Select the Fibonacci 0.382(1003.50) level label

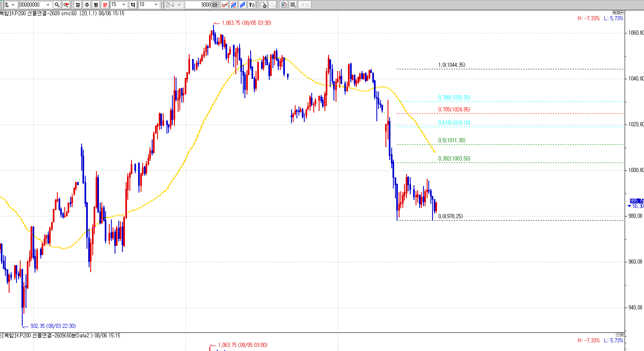pyautogui.click(x=454, y=158)
